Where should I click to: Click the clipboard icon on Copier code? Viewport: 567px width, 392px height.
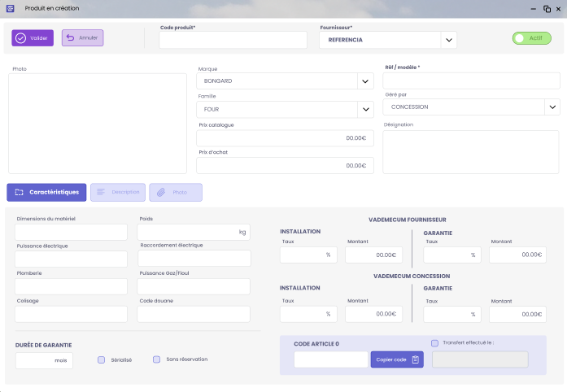[415, 359]
